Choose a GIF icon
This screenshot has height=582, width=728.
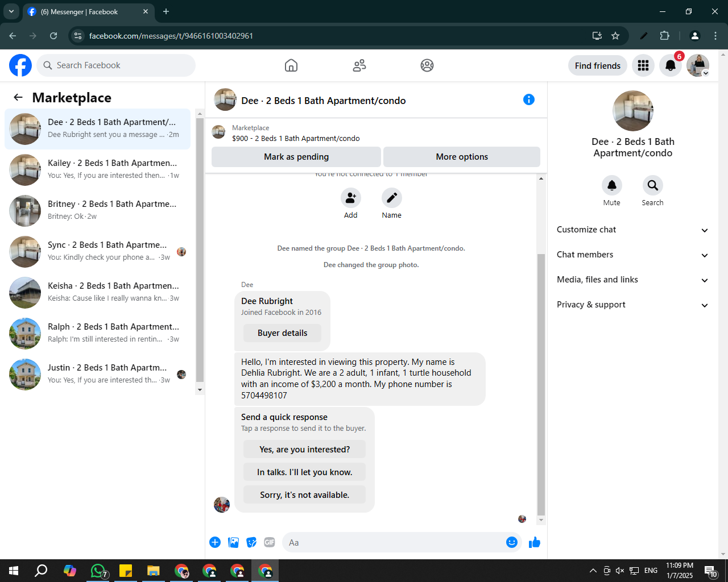coord(270,542)
